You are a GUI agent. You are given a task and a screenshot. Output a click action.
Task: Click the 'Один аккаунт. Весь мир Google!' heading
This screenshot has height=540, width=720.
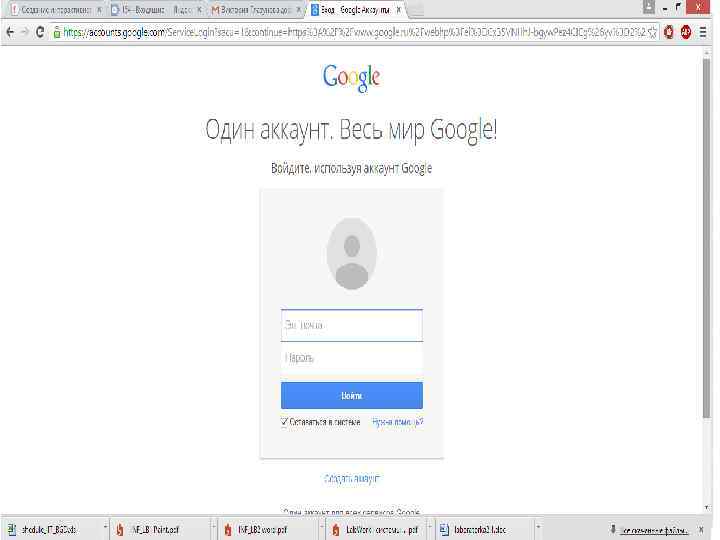[x=351, y=130]
